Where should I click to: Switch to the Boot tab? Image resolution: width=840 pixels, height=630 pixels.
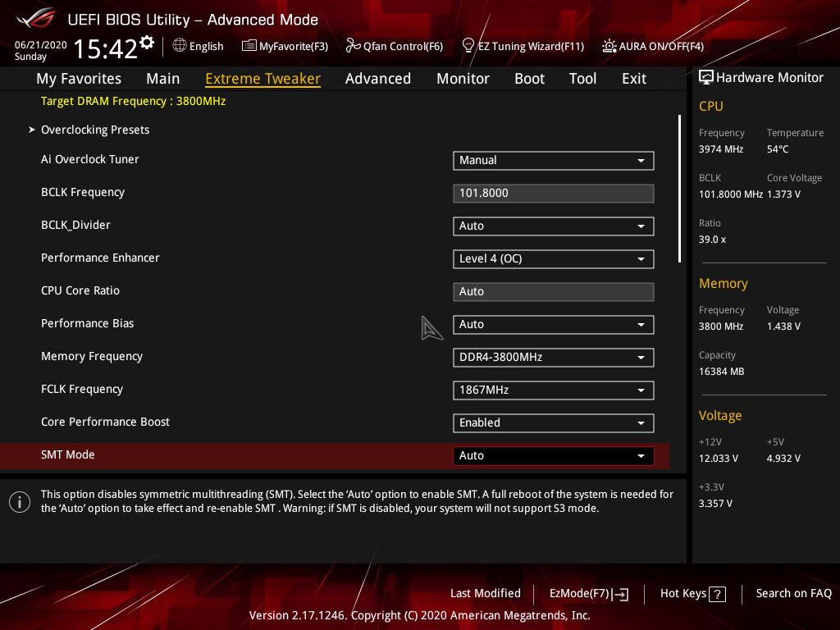(x=529, y=79)
